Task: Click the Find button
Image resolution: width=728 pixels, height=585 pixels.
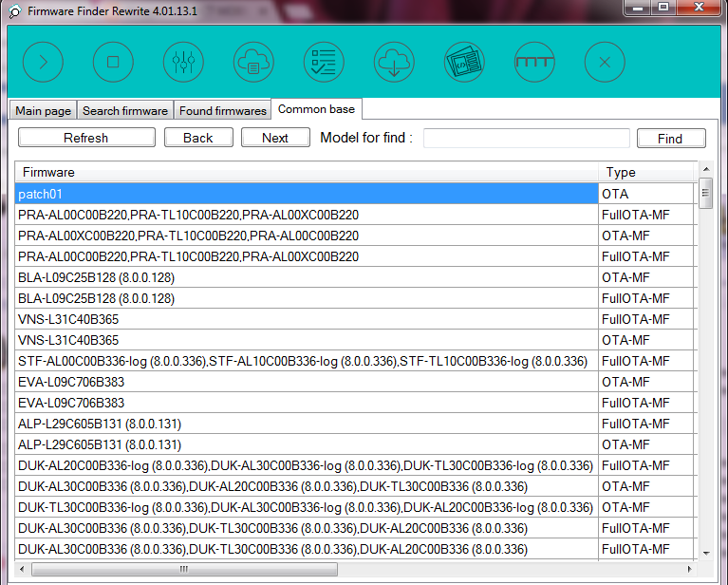Action: (x=671, y=139)
